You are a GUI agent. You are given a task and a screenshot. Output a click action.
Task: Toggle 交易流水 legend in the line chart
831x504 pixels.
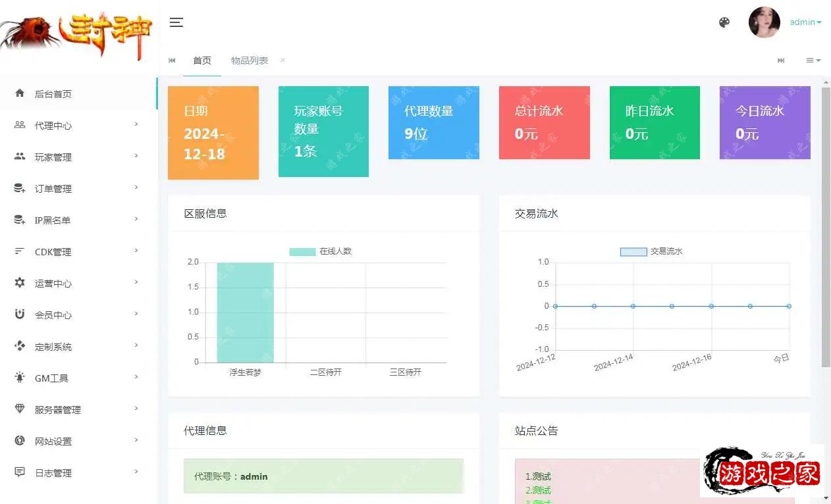click(x=651, y=251)
